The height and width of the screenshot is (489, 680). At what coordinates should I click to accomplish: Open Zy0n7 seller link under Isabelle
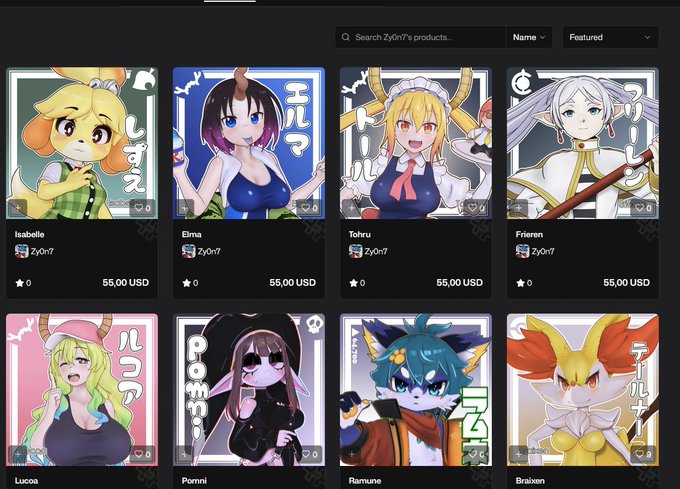[42, 251]
